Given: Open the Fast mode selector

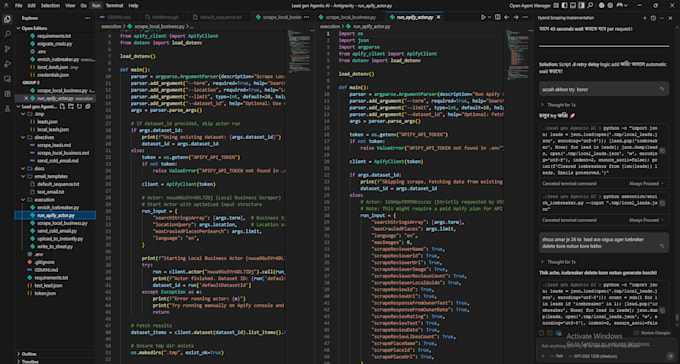Looking at the screenshot, I should tap(556, 356).
